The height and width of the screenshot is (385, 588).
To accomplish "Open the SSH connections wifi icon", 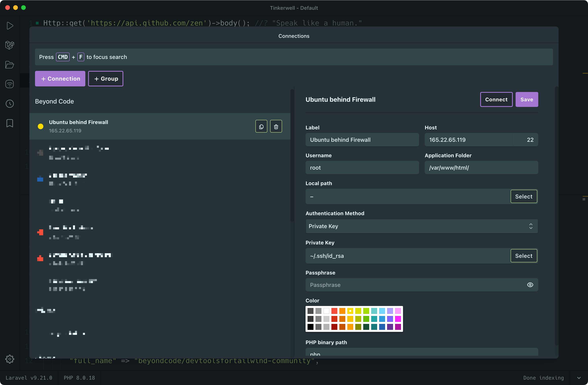I will point(10,84).
